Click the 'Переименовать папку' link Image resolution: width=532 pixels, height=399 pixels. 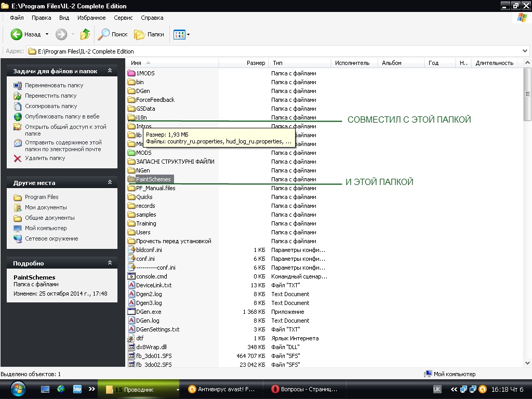(54, 85)
